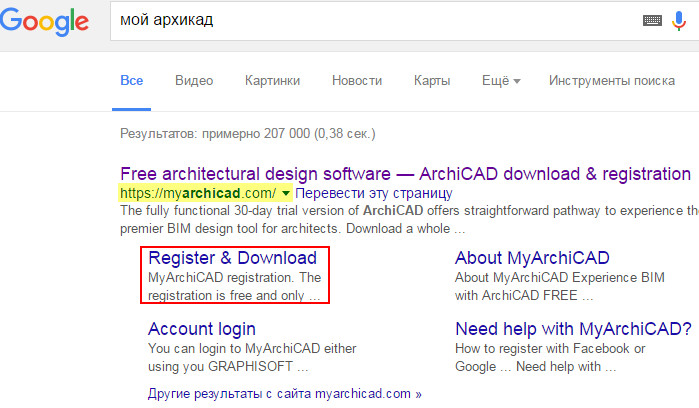Click 'Перевести эту страницу' translate link
699x408 pixels.
[x=374, y=194]
